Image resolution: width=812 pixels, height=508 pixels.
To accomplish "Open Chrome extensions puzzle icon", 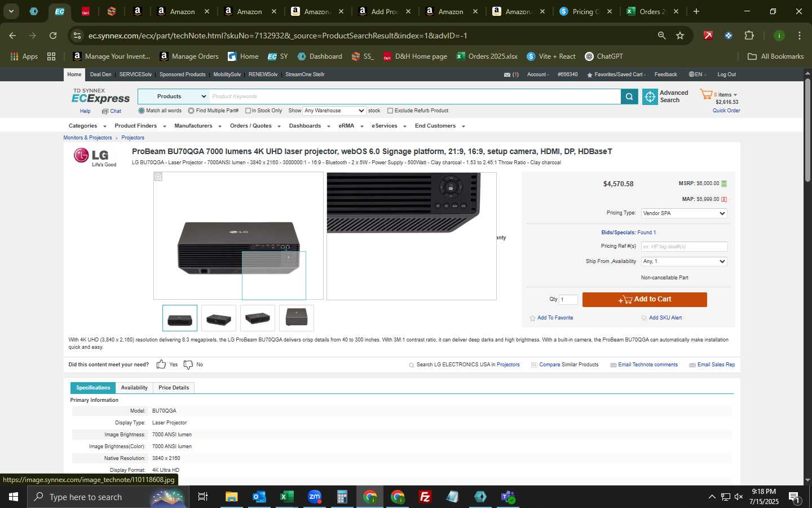I will tap(749, 36).
